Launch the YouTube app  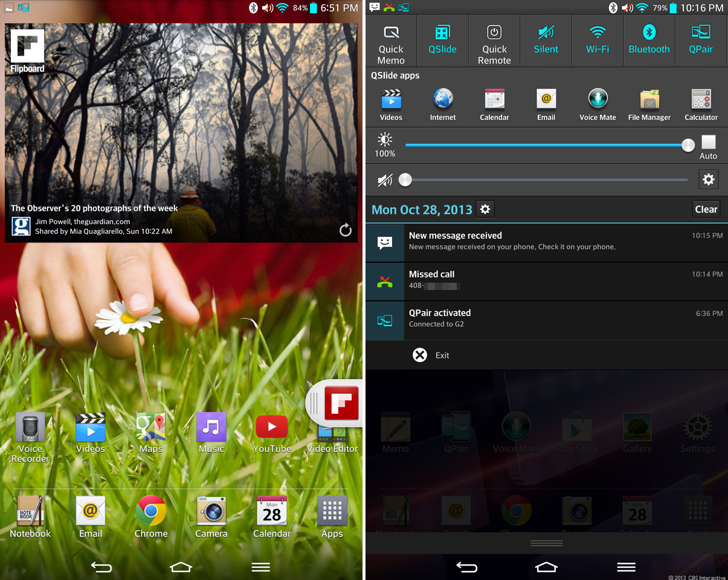(x=272, y=433)
